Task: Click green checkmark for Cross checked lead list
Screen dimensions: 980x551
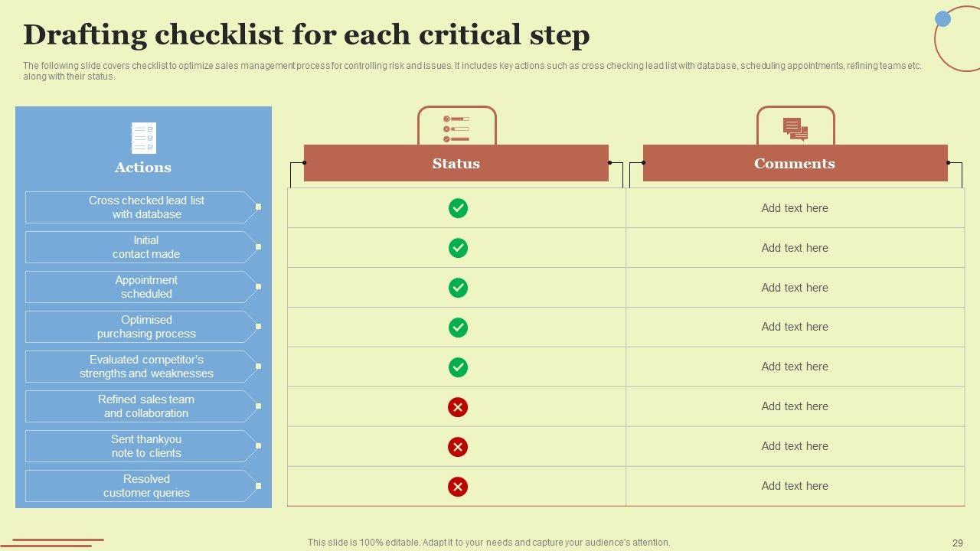Action: 458,208
